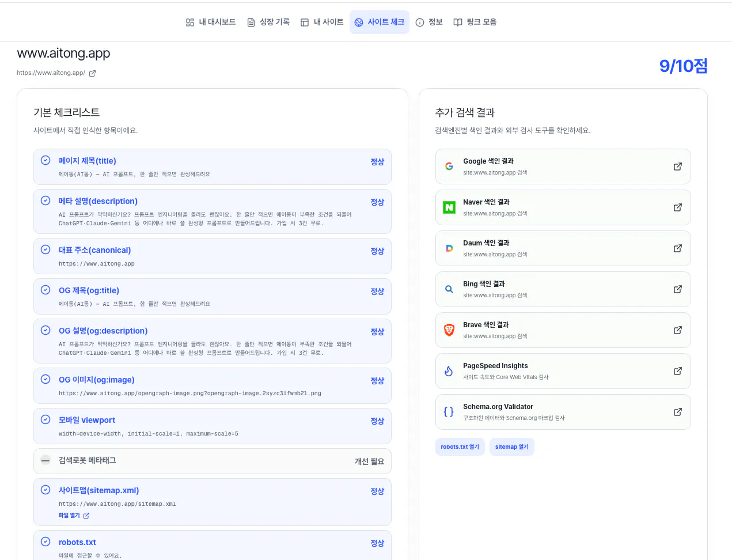Open external link icon beside https://www.aitong.app/
Screen dimensions: 732x560
click(x=92, y=73)
